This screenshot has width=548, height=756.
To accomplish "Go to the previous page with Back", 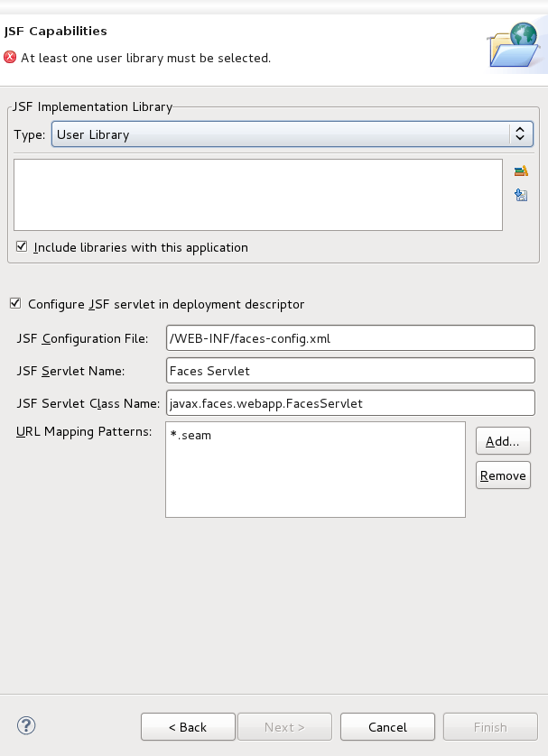I will pyautogui.click(x=188, y=727).
